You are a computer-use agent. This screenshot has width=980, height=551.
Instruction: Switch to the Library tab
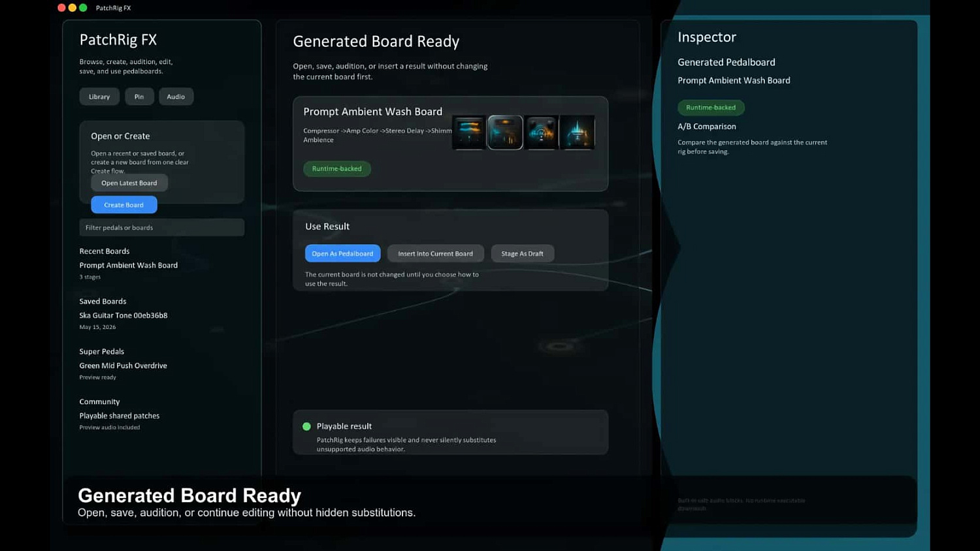pyautogui.click(x=99, y=97)
